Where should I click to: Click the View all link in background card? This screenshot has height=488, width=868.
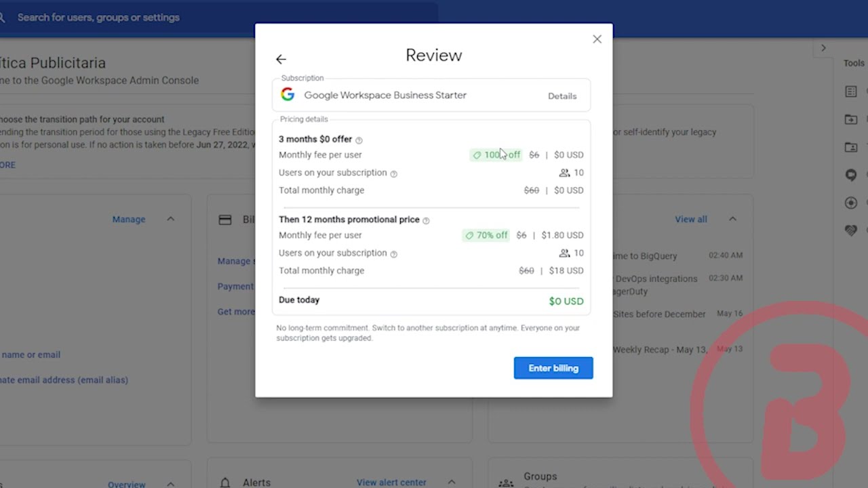pos(691,220)
